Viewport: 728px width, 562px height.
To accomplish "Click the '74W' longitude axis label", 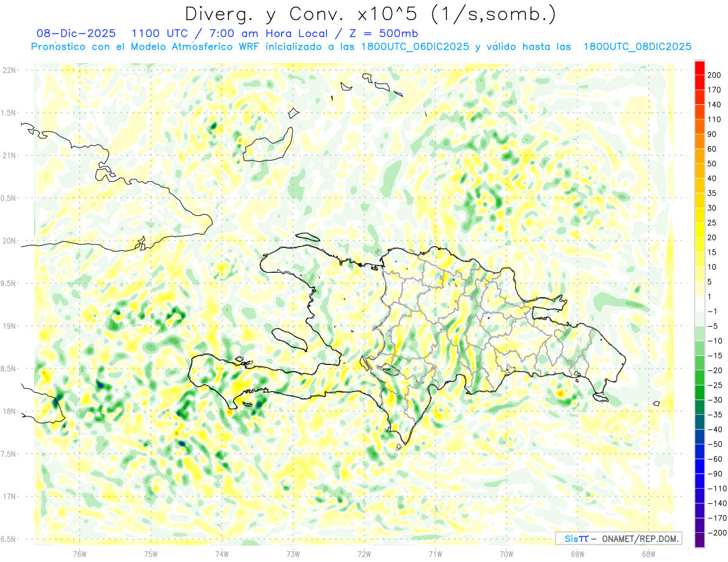I will [222, 554].
